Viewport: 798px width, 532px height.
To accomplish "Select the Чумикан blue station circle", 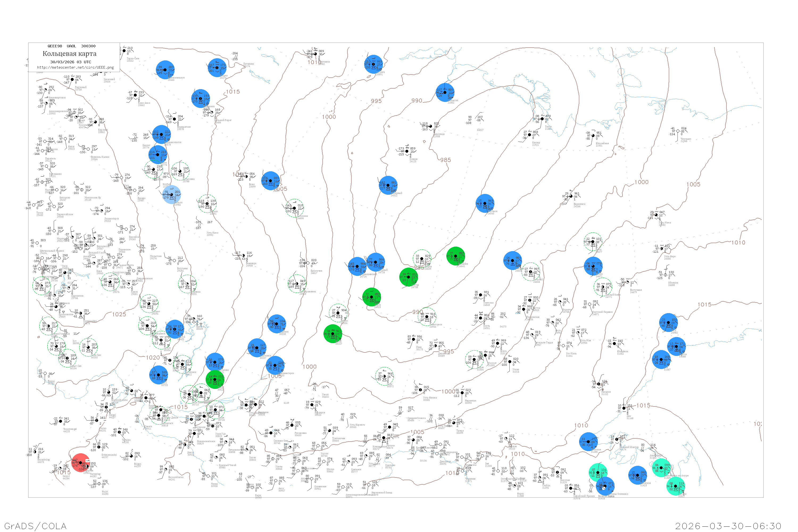I will click(589, 442).
